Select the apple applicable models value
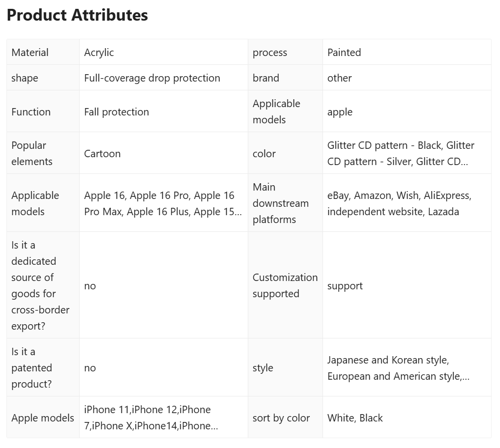Viewport: 500px width, 448px height. (x=340, y=112)
